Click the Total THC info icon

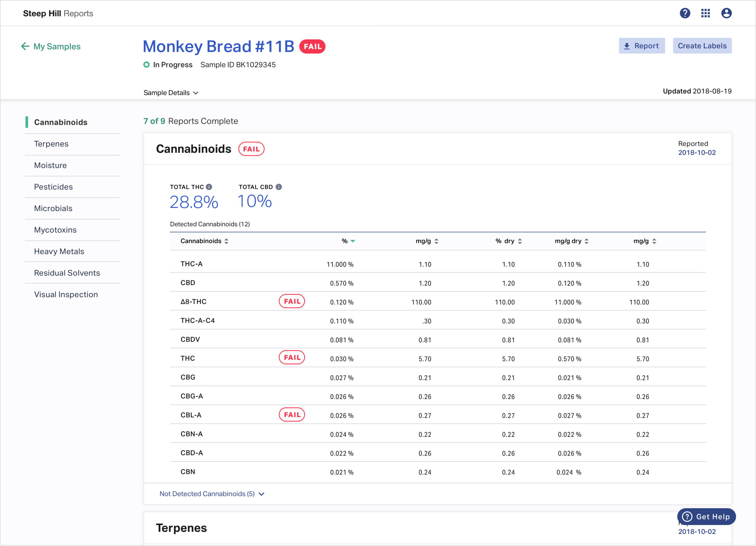coord(209,187)
